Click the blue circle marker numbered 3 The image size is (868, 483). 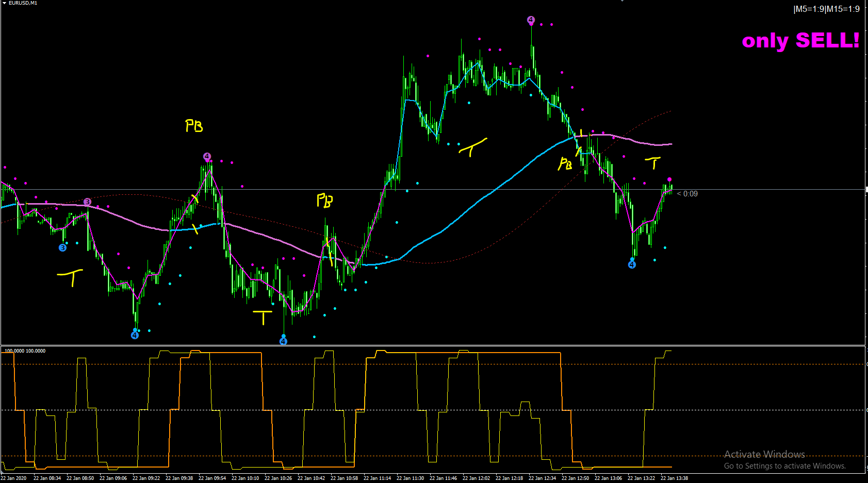tap(62, 247)
